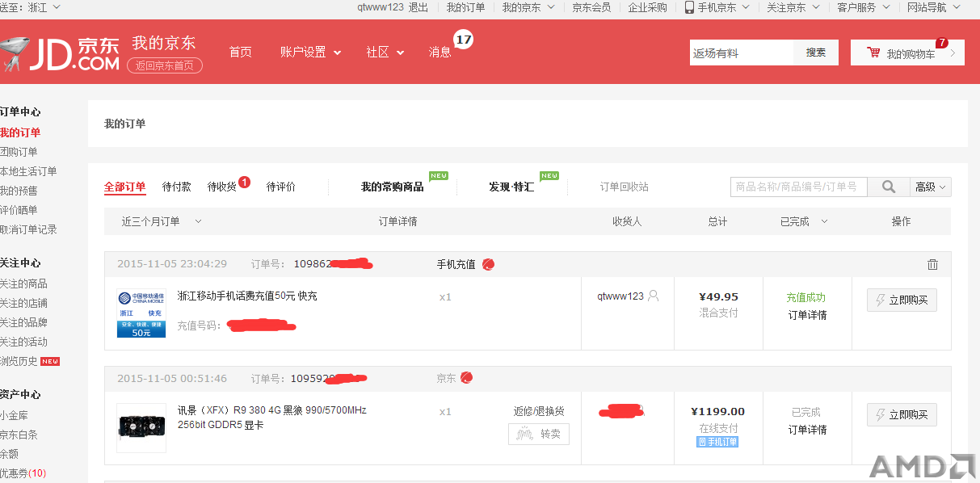980x483 pixels.
Task: Open 优惠券(10) in the sidebar
Action: pos(23,473)
